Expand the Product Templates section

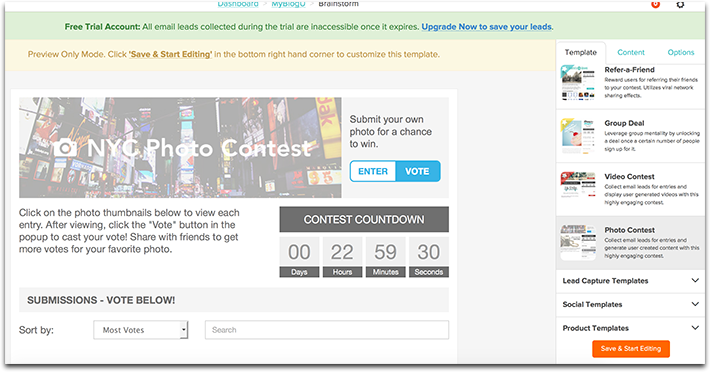[x=630, y=328]
